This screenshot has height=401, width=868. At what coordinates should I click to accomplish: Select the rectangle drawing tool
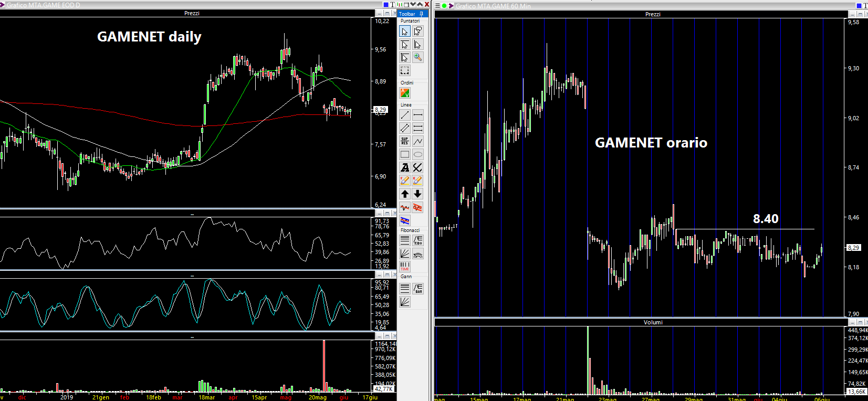pyautogui.click(x=405, y=154)
